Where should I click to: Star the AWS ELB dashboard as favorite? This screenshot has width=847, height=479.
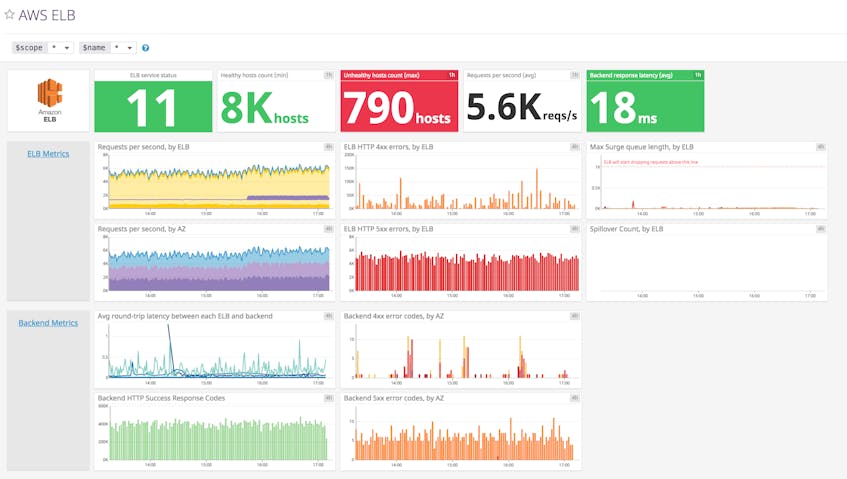click(x=9, y=15)
